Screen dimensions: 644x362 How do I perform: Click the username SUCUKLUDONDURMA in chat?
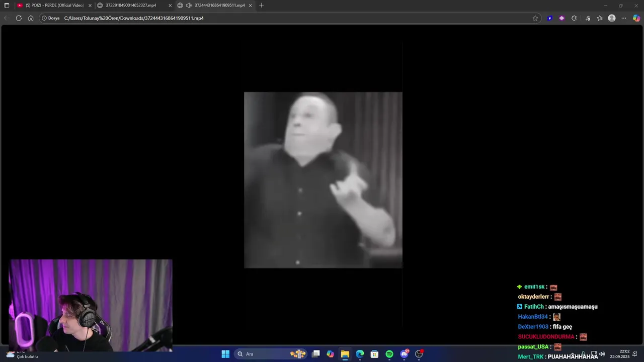pos(546,337)
